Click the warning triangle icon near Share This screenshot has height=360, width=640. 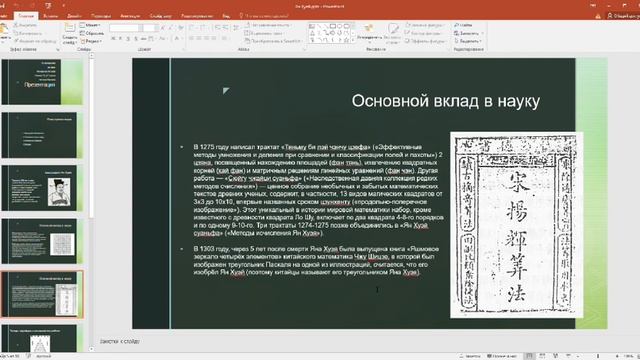tap(598, 16)
